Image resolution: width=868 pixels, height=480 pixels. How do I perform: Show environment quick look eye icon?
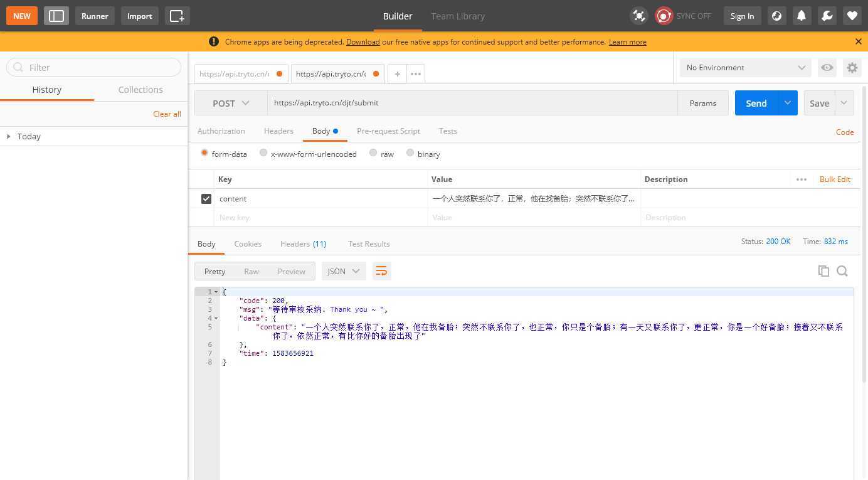827,67
